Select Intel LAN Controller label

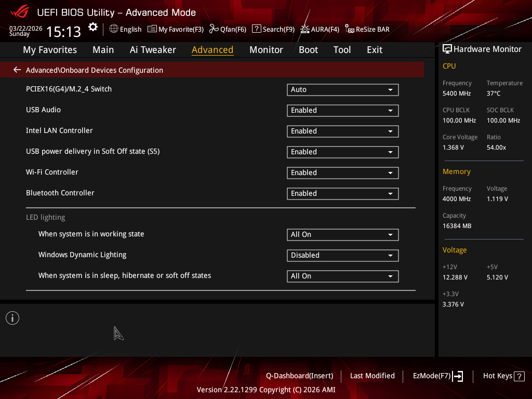point(59,130)
